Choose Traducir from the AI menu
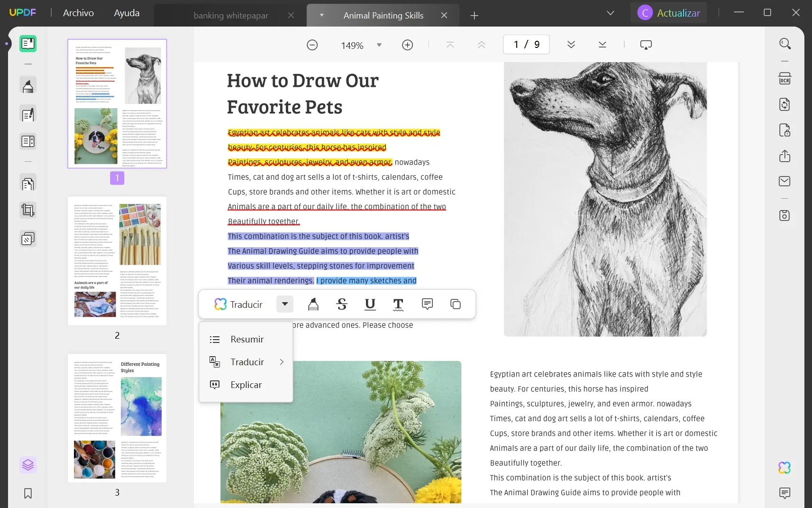The image size is (812, 508). (x=246, y=362)
